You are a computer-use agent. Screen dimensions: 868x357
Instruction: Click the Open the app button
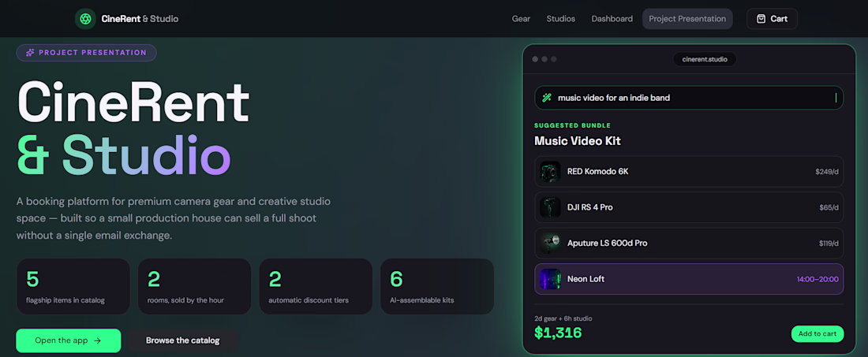point(69,340)
